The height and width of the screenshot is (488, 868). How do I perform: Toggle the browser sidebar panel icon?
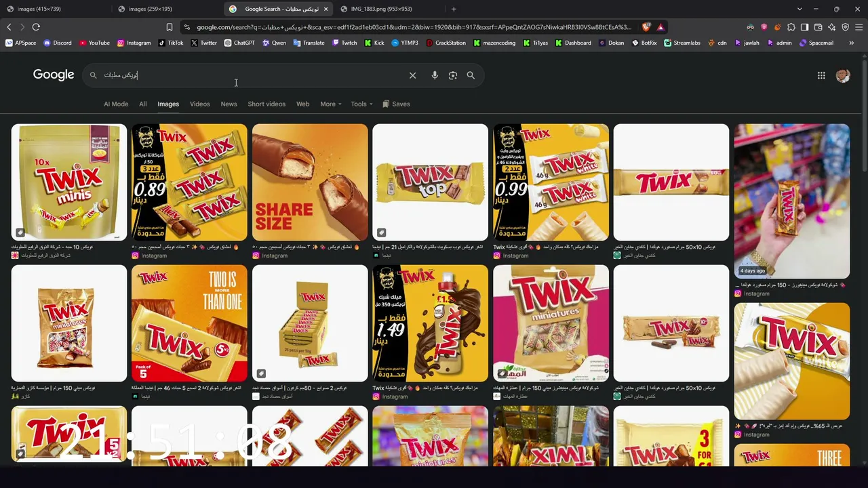coord(804,27)
